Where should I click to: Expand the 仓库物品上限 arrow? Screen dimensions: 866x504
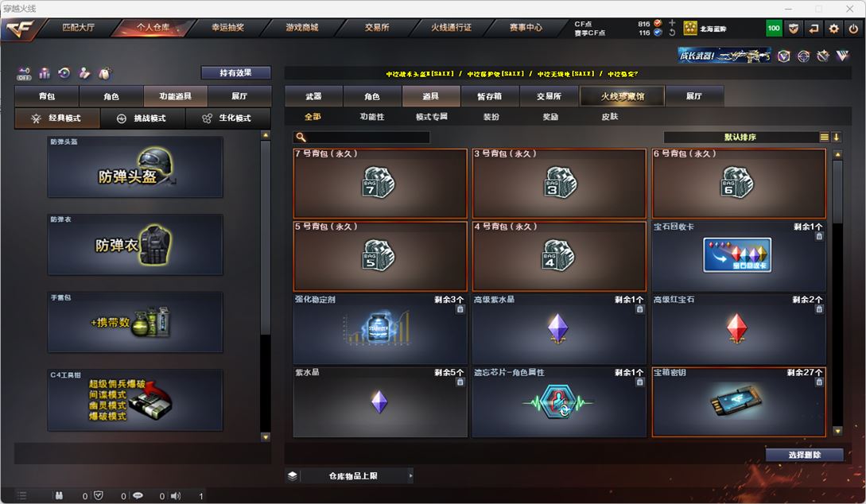click(x=410, y=475)
